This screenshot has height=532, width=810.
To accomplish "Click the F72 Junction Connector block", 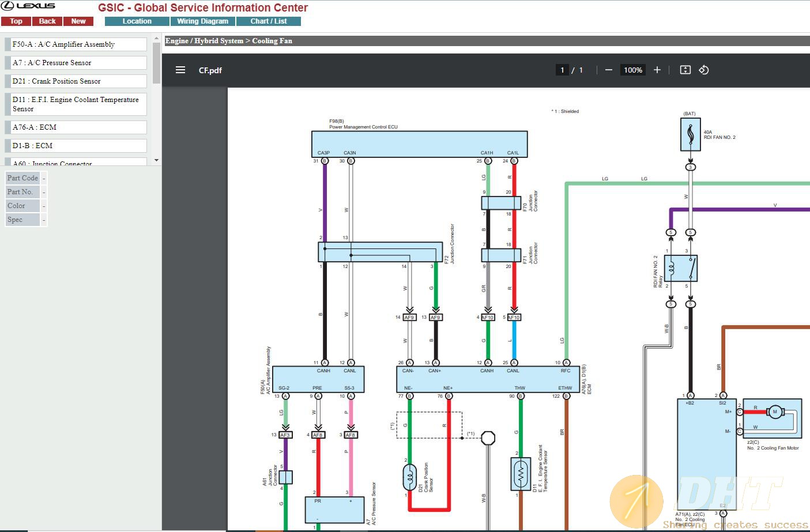I will (380, 252).
